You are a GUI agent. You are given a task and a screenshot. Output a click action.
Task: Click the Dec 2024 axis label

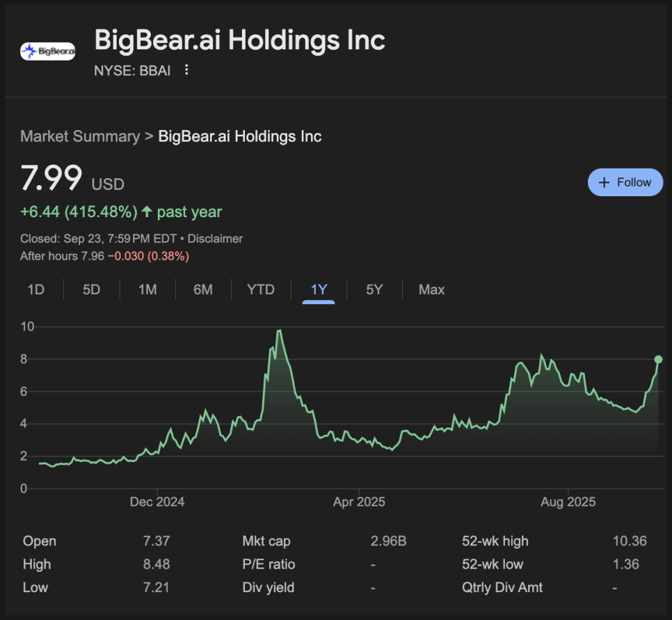point(157,502)
